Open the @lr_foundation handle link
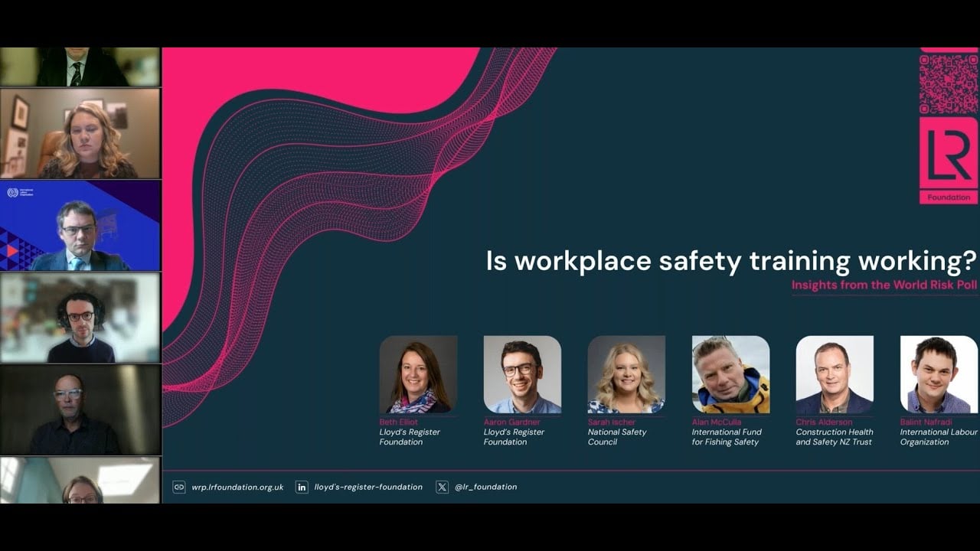The image size is (980, 551). (485, 487)
